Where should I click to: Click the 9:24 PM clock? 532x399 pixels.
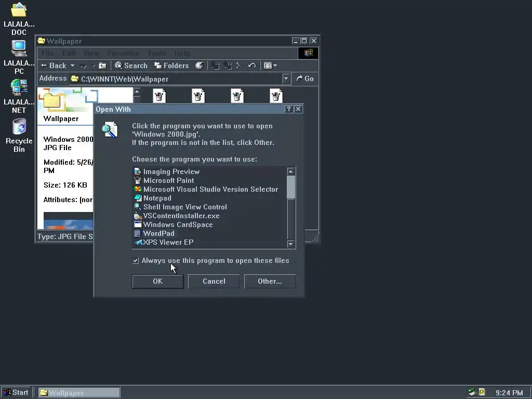tap(509, 393)
